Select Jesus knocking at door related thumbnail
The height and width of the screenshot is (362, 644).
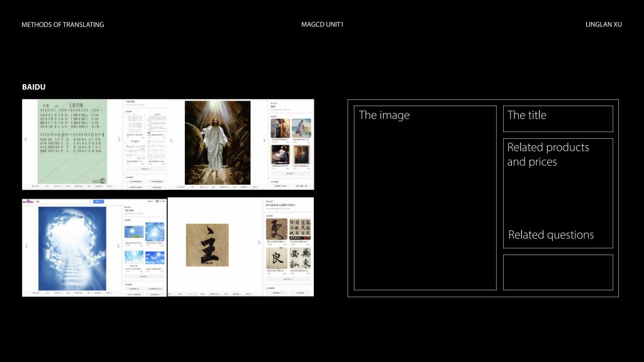pos(280,128)
